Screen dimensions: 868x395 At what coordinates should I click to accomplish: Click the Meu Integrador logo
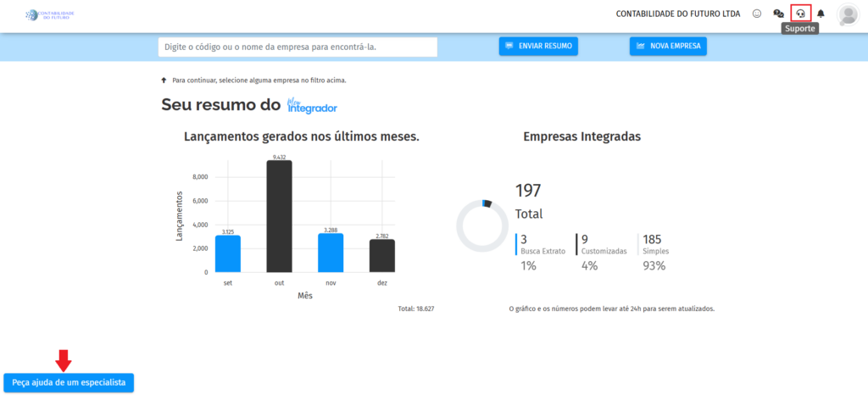coord(312,106)
